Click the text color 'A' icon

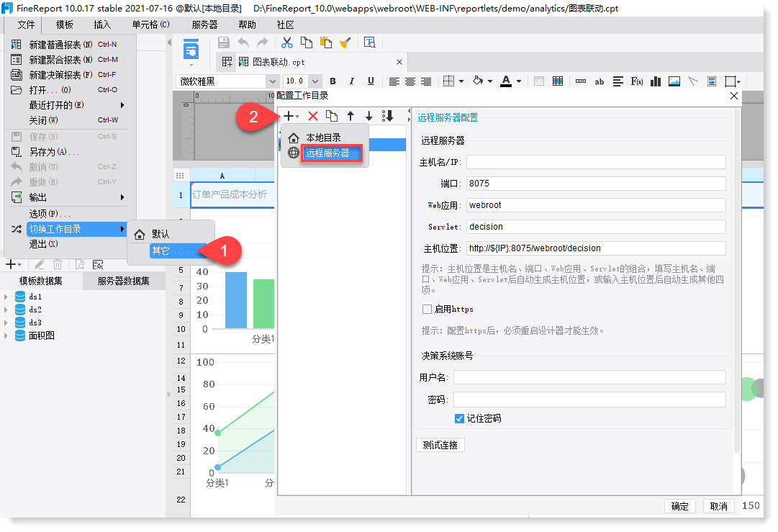coord(506,81)
